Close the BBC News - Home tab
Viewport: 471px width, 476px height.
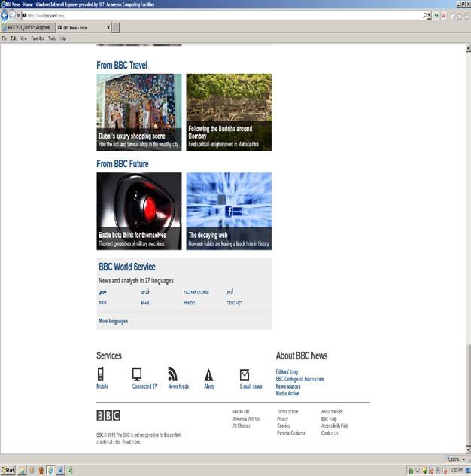click(x=108, y=28)
